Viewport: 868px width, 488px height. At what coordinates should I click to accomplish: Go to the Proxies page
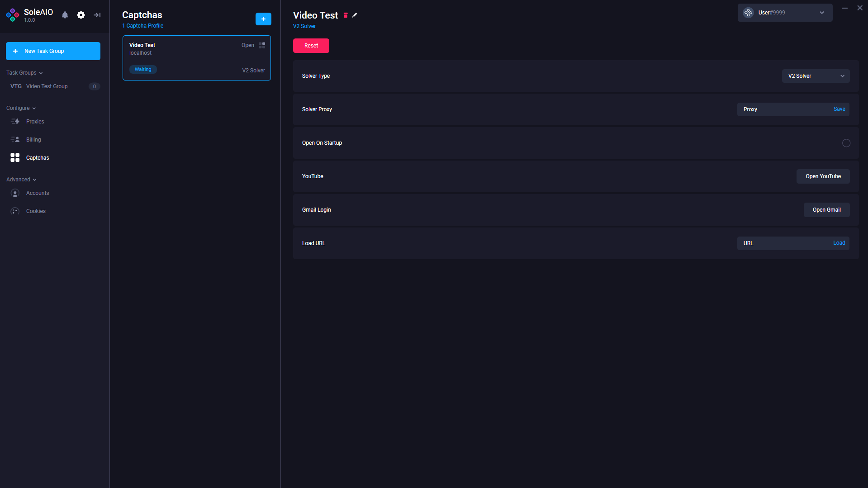point(35,122)
